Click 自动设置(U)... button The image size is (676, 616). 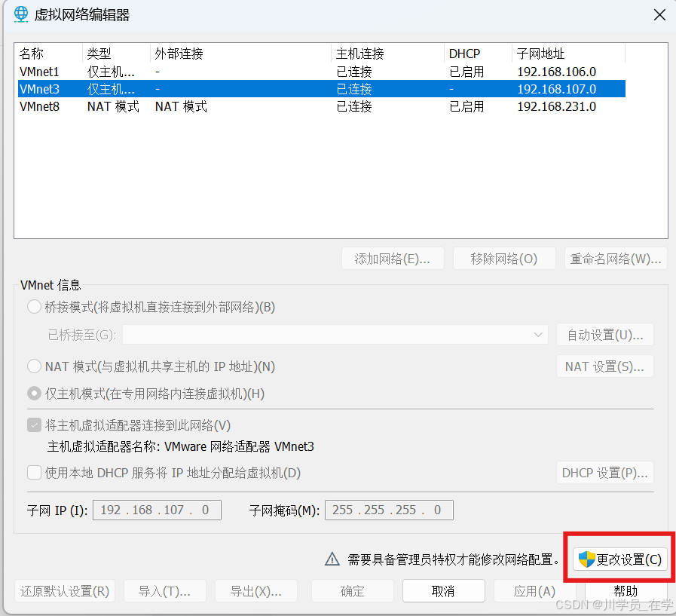pos(605,335)
